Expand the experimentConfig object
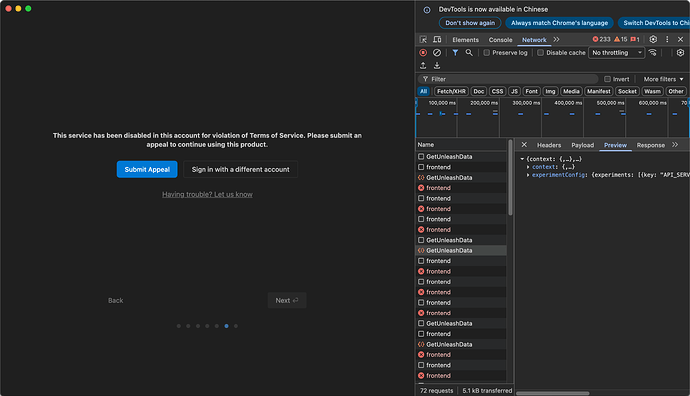Viewport: 690px width, 396px height. click(528, 175)
